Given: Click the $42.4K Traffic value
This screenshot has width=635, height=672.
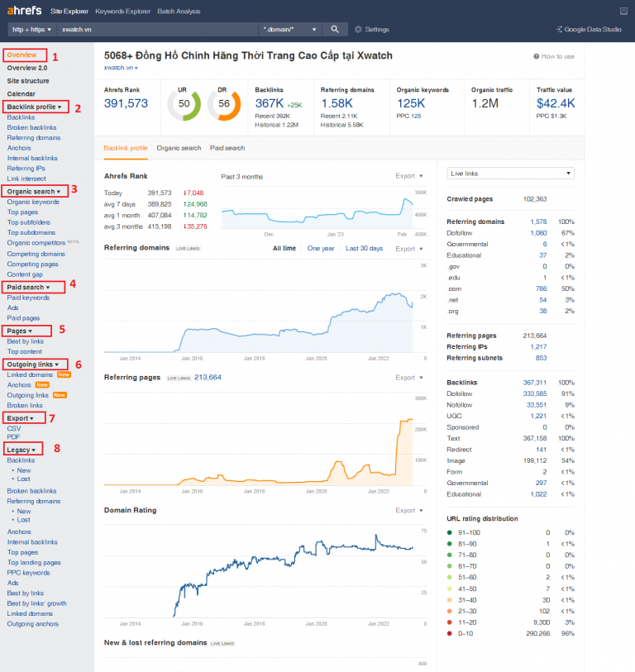Looking at the screenshot, I should 556,103.
